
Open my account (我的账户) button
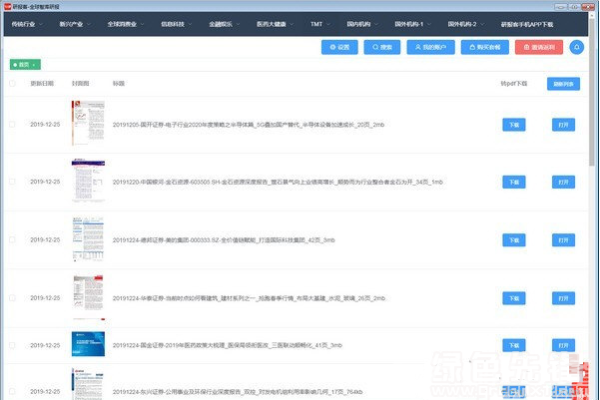430,47
